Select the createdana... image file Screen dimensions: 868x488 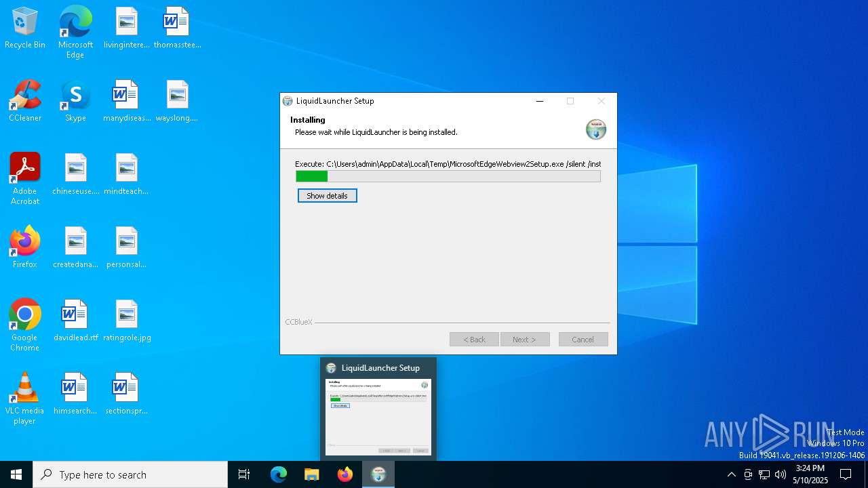point(75,248)
